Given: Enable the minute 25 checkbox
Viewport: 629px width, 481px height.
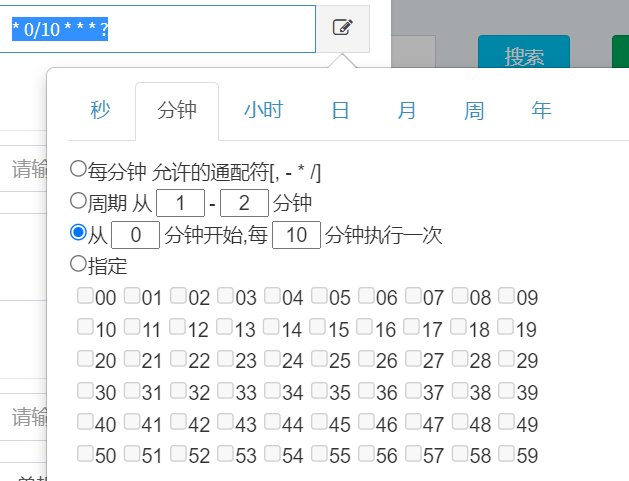Looking at the screenshot, I should tap(319, 359).
